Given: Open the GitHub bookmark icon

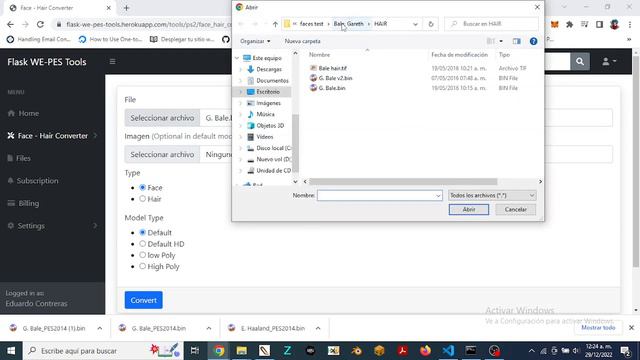Looking at the screenshot, I should tap(226, 40).
